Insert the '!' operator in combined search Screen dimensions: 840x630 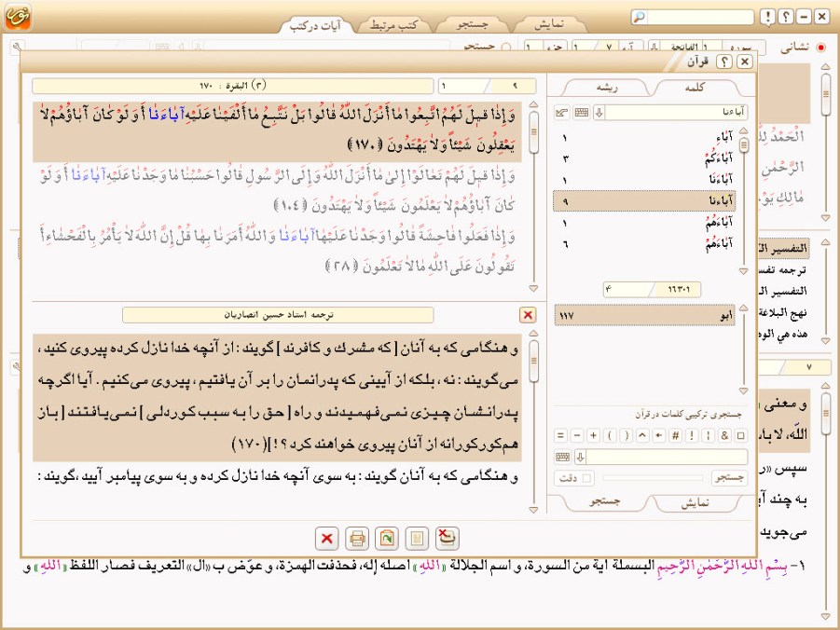click(692, 435)
